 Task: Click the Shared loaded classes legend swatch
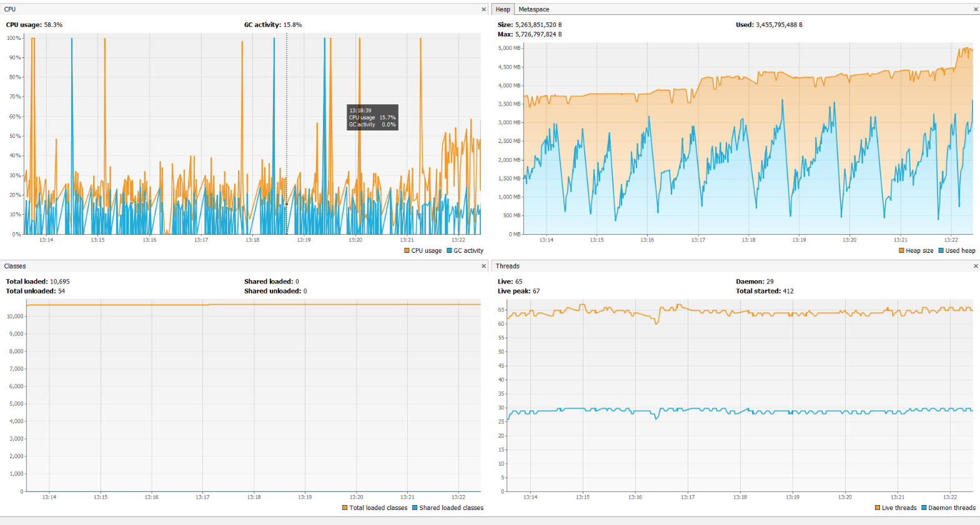[x=415, y=508]
